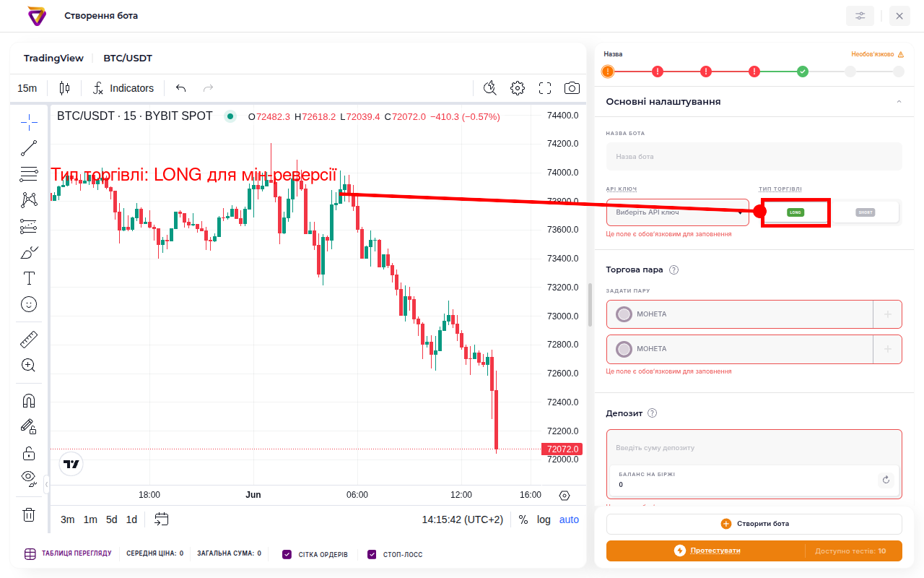
Task: Select the SHORT trade type
Action: (865, 212)
